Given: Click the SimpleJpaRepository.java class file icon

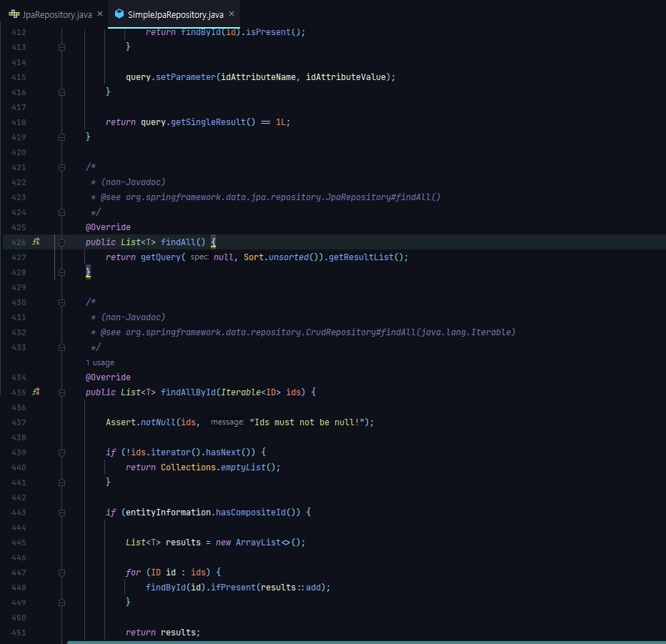Looking at the screenshot, I should coord(119,14).
